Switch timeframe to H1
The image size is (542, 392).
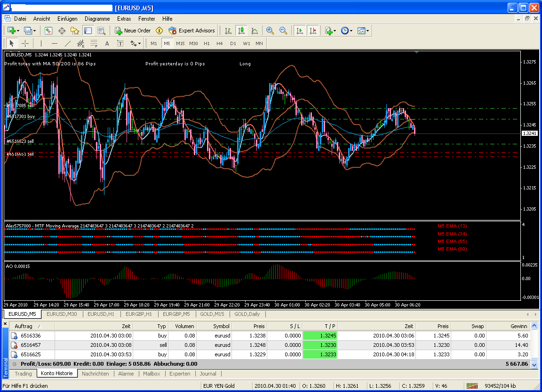tap(207, 43)
